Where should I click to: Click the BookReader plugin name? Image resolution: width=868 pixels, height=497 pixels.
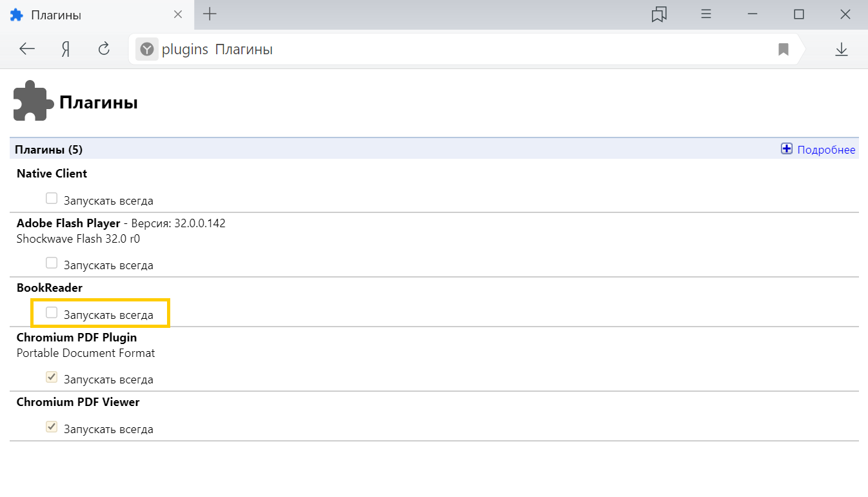pos(50,288)
